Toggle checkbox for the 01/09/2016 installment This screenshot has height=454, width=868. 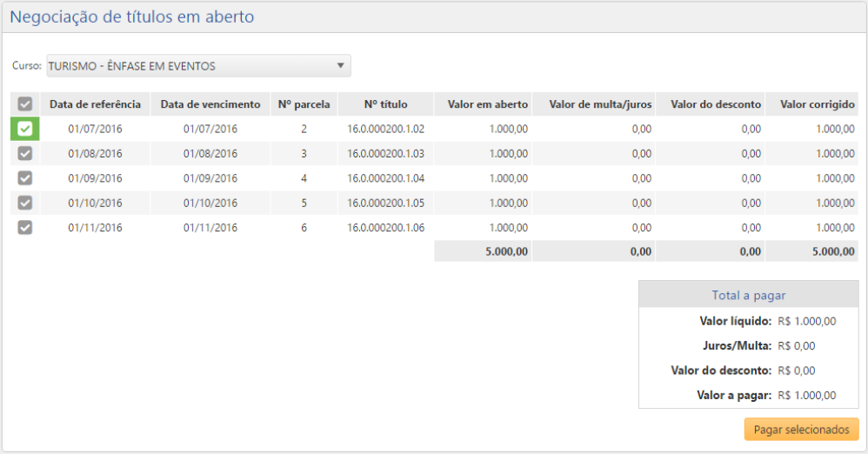pyautogui.click(x=25, y=178)
